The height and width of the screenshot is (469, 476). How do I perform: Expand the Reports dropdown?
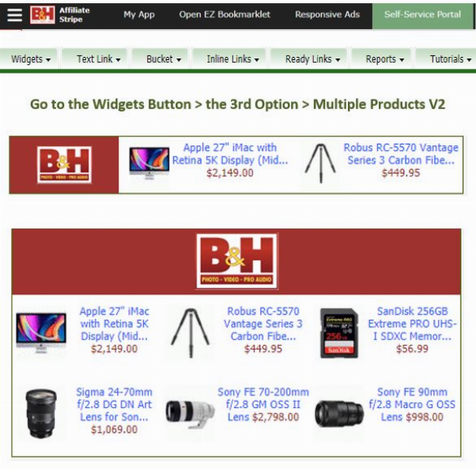pyautogui.click(x=384, y=59)
